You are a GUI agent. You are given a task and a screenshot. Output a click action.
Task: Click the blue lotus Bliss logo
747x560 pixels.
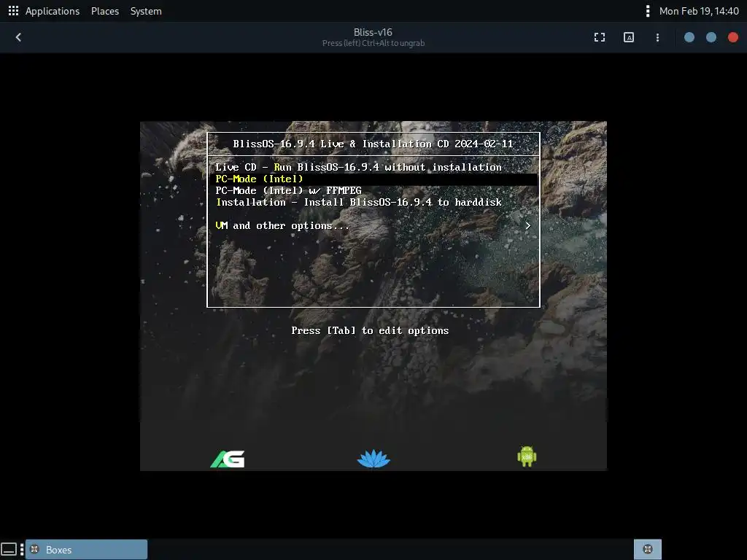click(x=373, y=459)
